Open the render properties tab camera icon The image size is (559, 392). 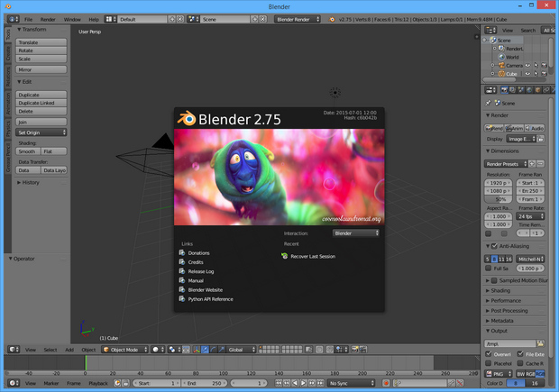[504, 90]
